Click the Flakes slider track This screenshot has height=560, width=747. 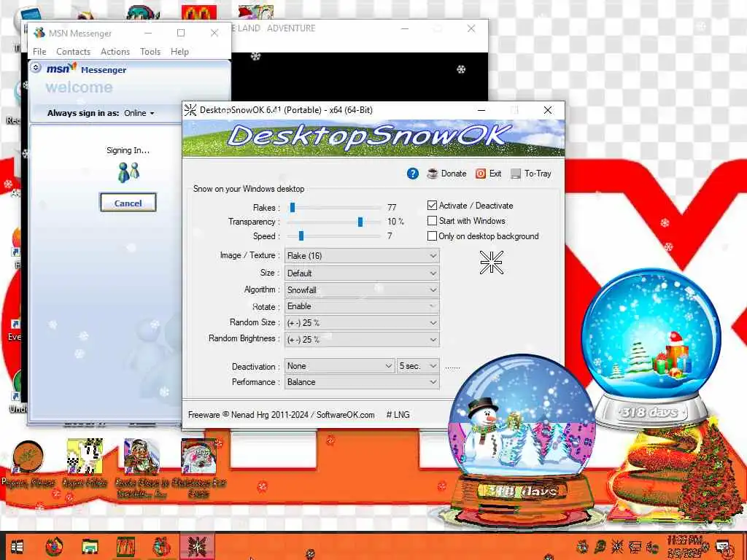(x=334, y=208)
